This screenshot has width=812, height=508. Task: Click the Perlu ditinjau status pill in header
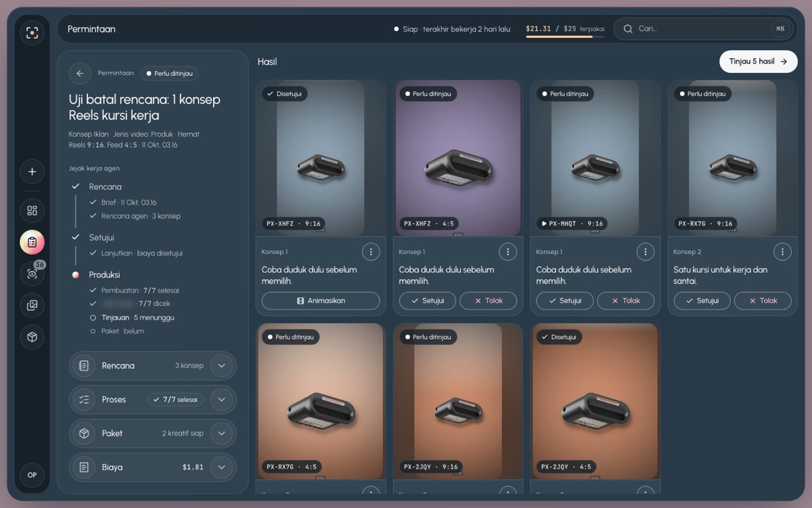169,73
